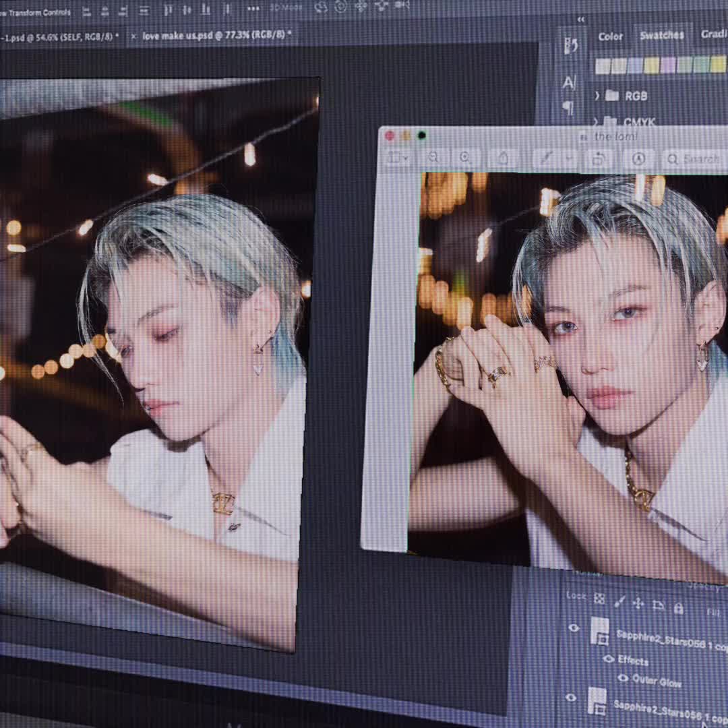The width and height of the screenshot is (728, 728).
Task: Expand the RGB swatch folder
Action: tap(597, 96)
